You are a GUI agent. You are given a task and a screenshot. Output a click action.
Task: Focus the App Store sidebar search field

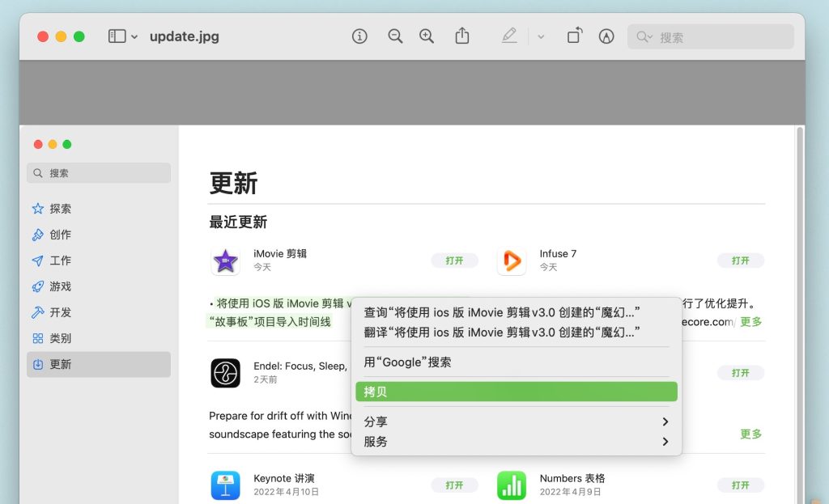coord(99,173)
